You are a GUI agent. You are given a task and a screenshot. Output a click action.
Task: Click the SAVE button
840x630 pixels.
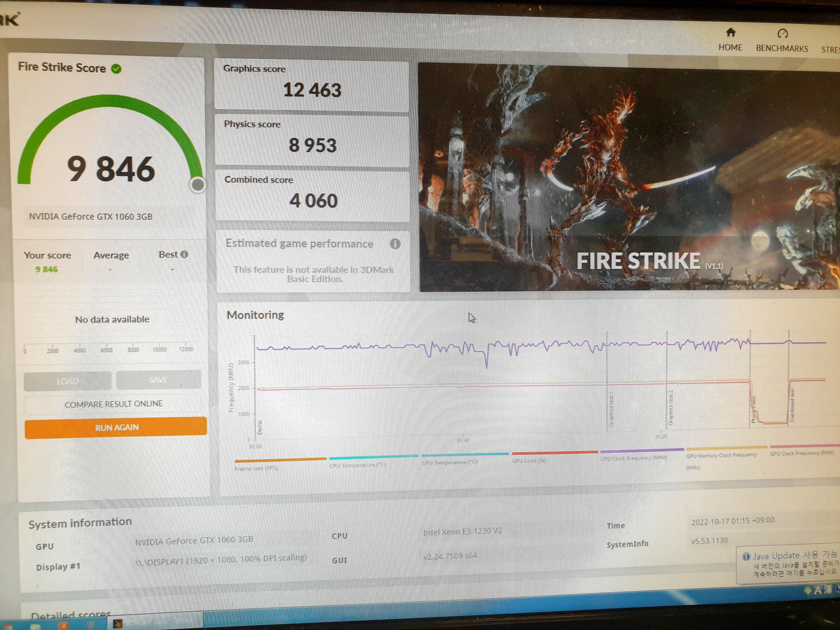(158, 380)
